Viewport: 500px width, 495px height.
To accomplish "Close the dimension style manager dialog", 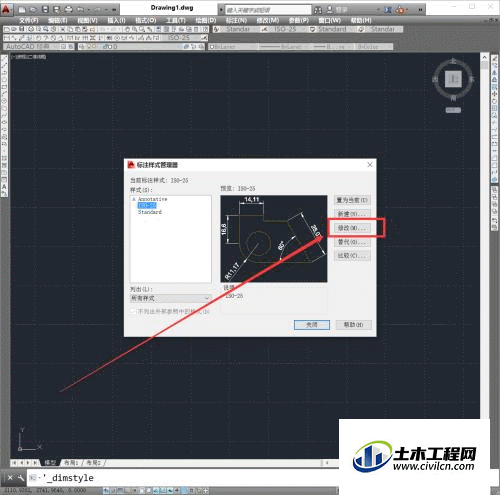I will pyautogui.click(x=370, y=165).
